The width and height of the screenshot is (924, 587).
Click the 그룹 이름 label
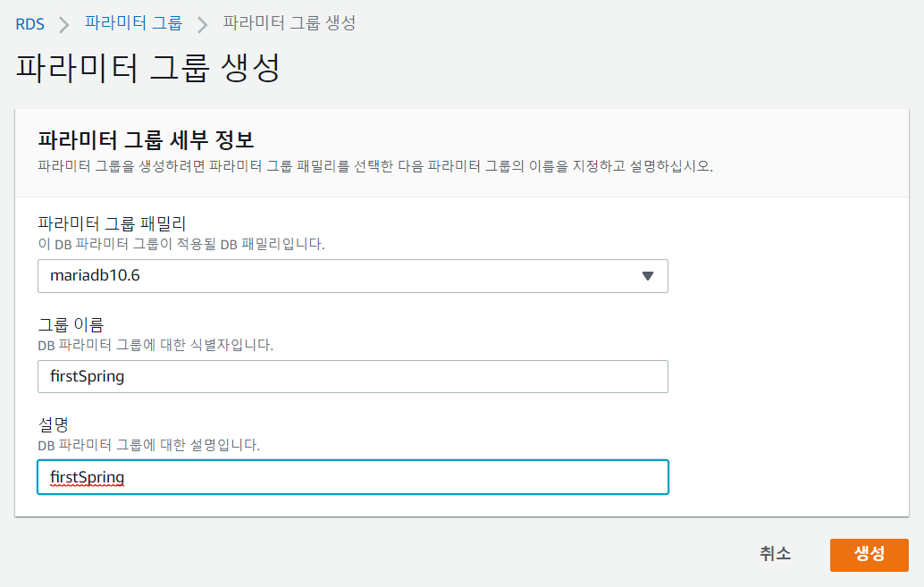[71, 324]
